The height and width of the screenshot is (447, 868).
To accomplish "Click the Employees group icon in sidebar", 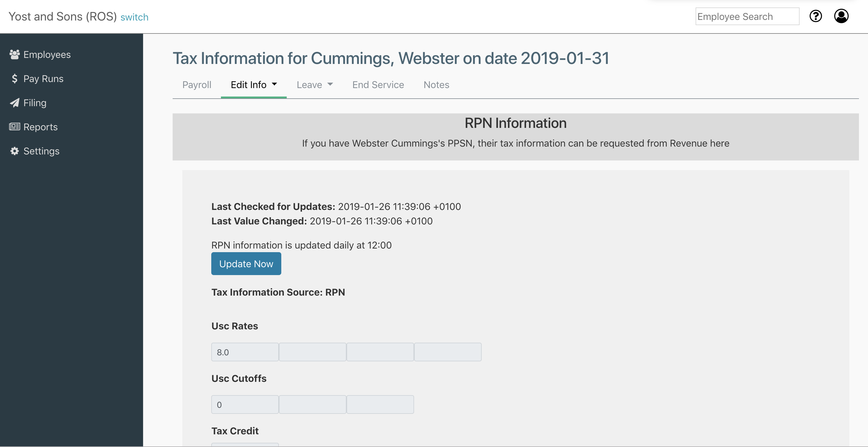I will tap(14, 55).
